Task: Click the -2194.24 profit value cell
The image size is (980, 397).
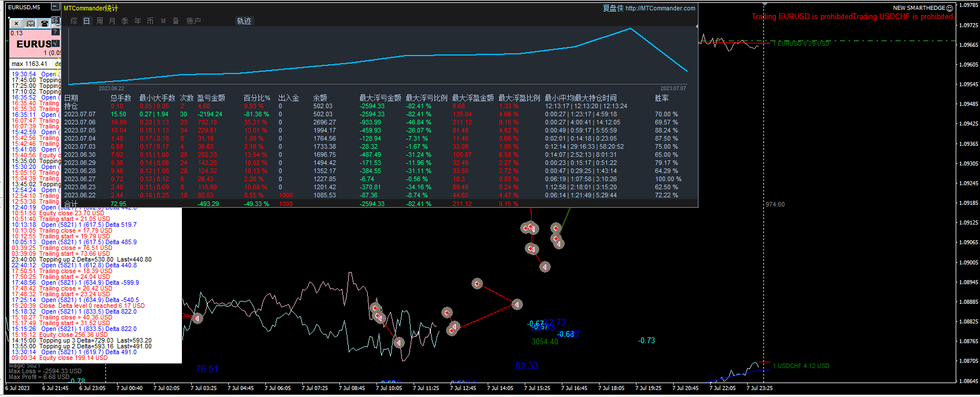Action: click(210, 114)
